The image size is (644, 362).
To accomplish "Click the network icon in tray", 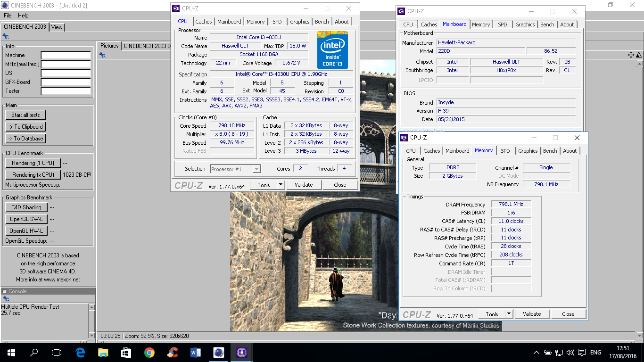I will [559, 353].
